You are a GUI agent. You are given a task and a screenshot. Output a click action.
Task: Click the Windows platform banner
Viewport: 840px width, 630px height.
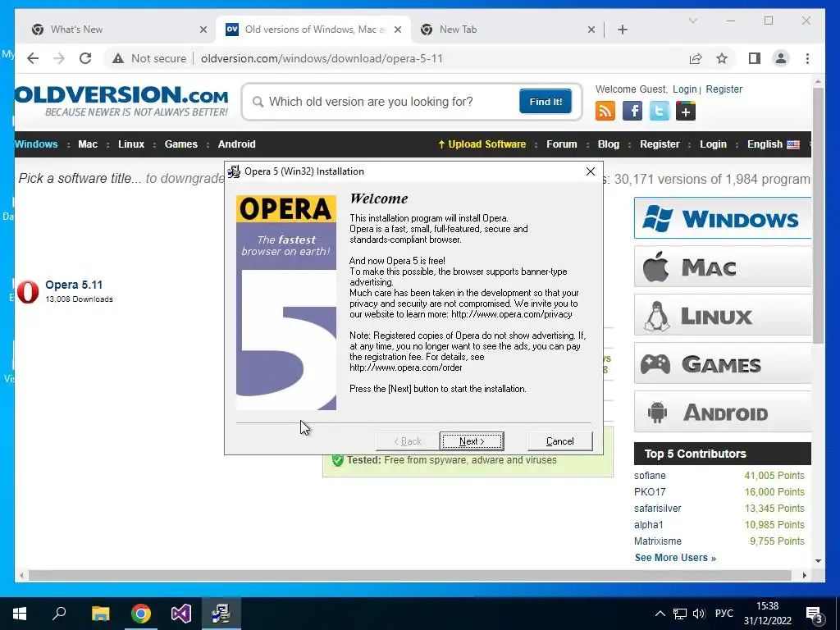pyautogui.click(x=722, y=218)
